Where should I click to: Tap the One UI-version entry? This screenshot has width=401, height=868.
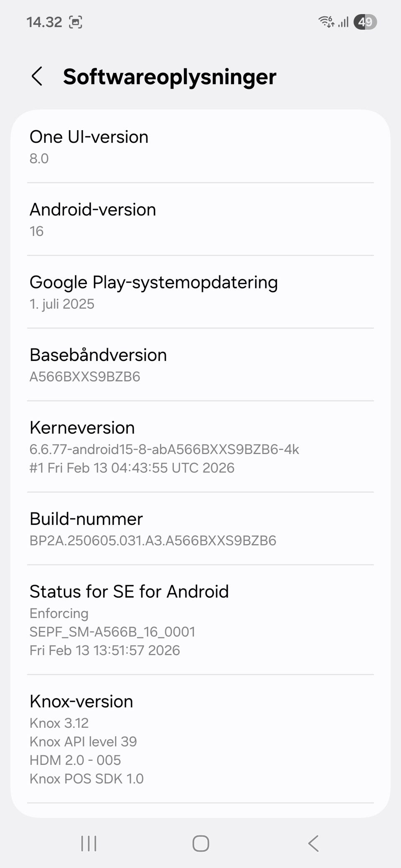(200, 146)
